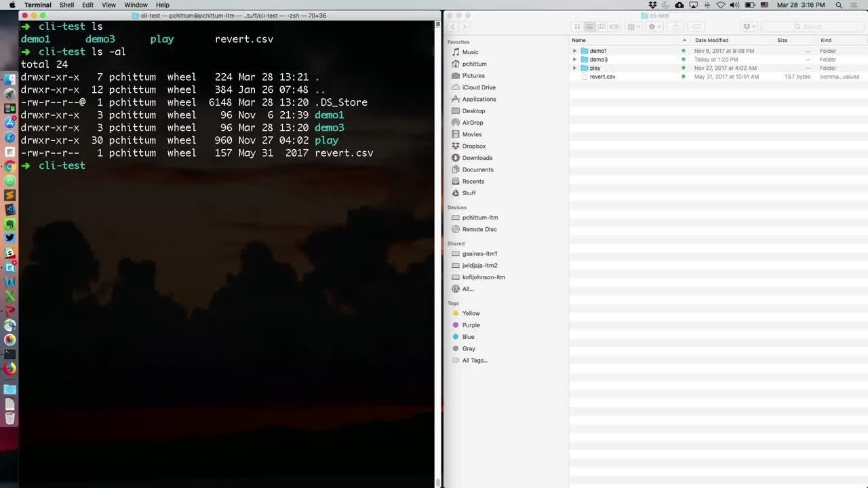Go forward in the Finder window

[465, 26]
